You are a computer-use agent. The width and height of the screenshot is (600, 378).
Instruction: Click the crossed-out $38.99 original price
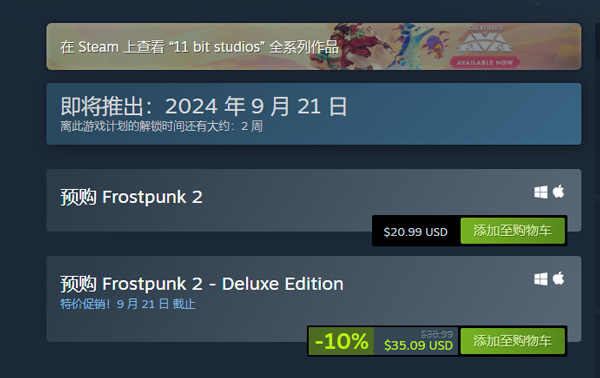tap(437, 334)
